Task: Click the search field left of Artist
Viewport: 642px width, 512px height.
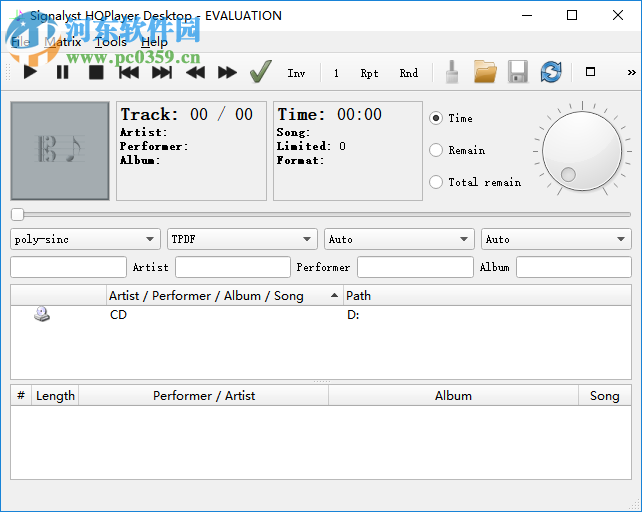Action: 68,267
